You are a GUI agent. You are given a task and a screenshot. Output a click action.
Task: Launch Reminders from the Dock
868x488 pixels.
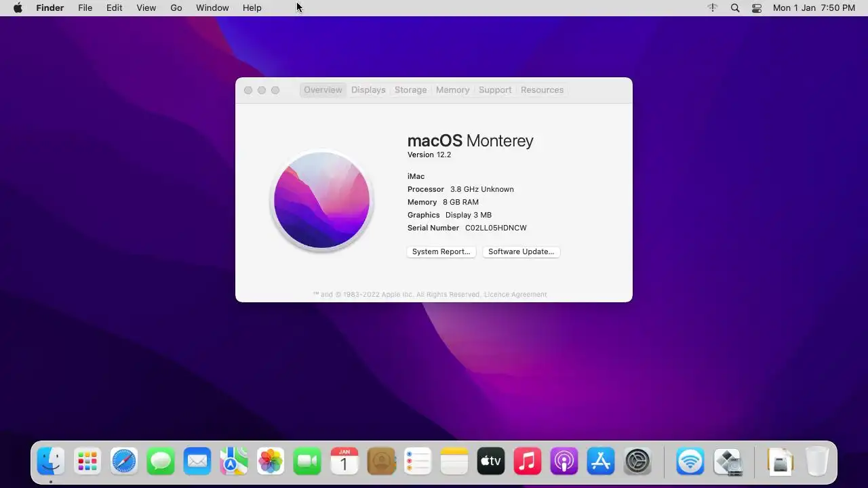point(418,462)
